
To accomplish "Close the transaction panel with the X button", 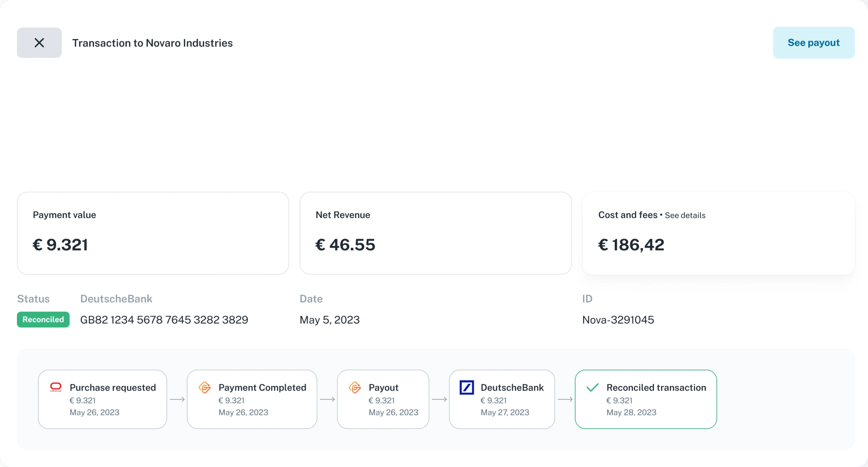I will [x=39, y=43].
